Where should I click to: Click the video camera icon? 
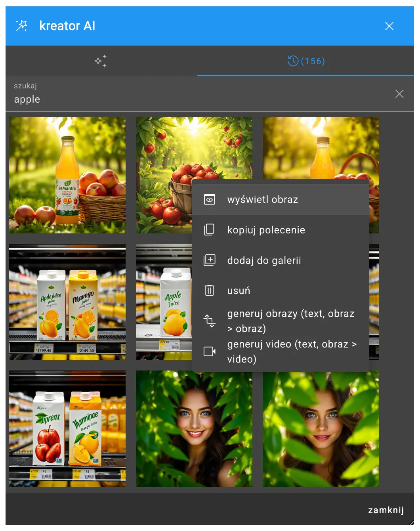[x=209, y=351]
